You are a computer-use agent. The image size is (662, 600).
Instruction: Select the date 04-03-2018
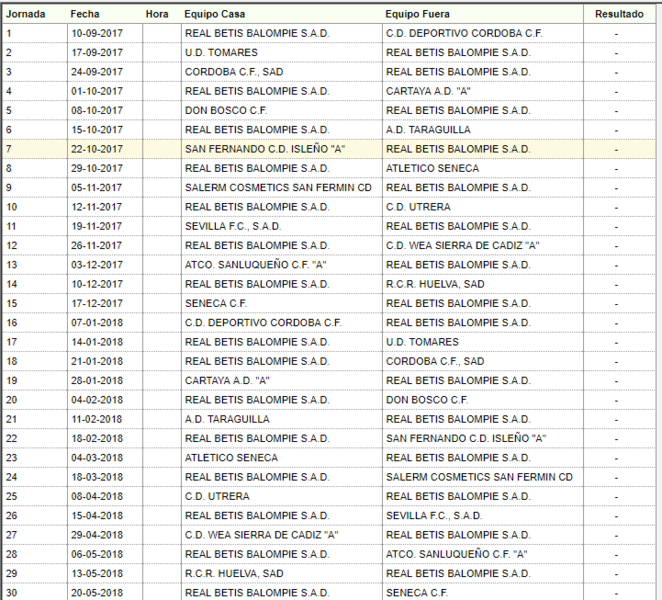pos(97,458)
